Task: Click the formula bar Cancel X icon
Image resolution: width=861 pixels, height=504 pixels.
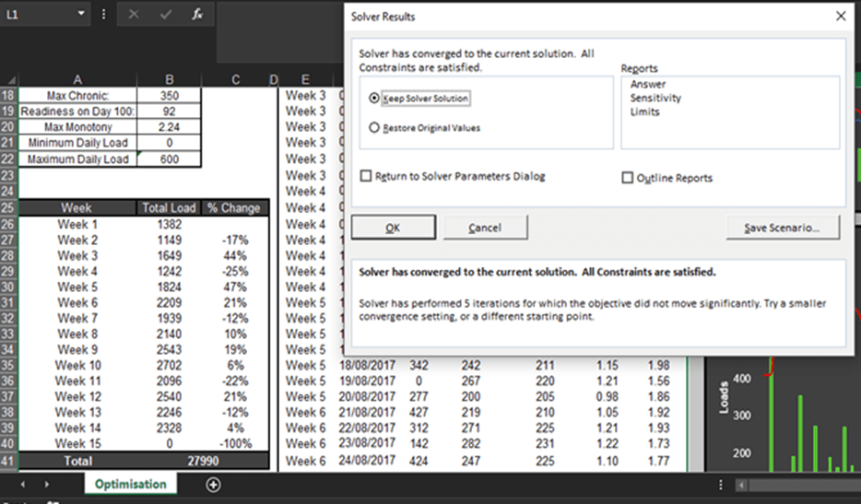Action: click(x=134, y=15)
